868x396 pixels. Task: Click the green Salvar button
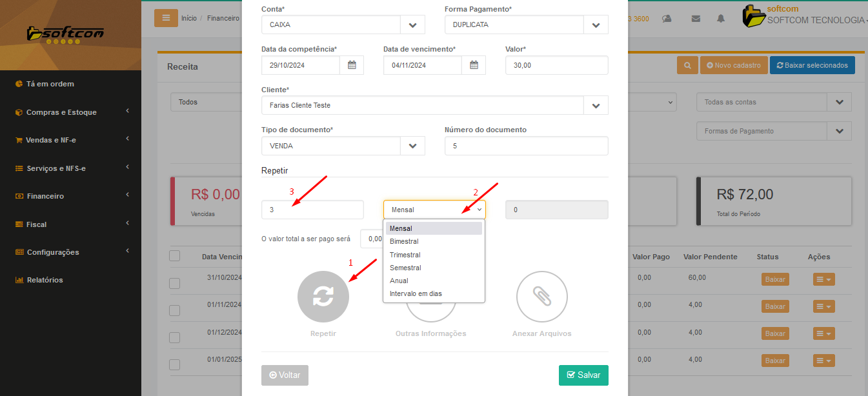[x=583, y=375]
